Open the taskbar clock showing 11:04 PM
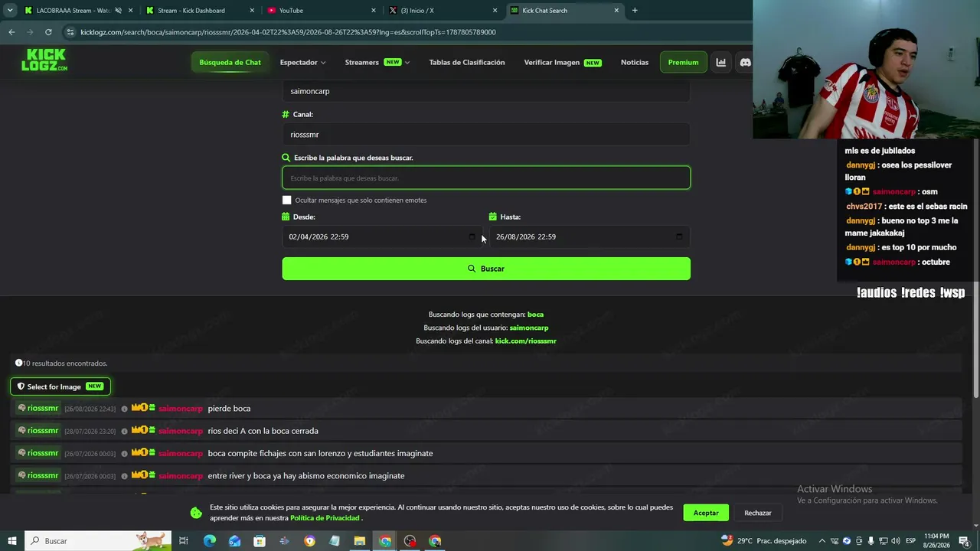This screenshot has height=551, width=980. tap(936, 541)
